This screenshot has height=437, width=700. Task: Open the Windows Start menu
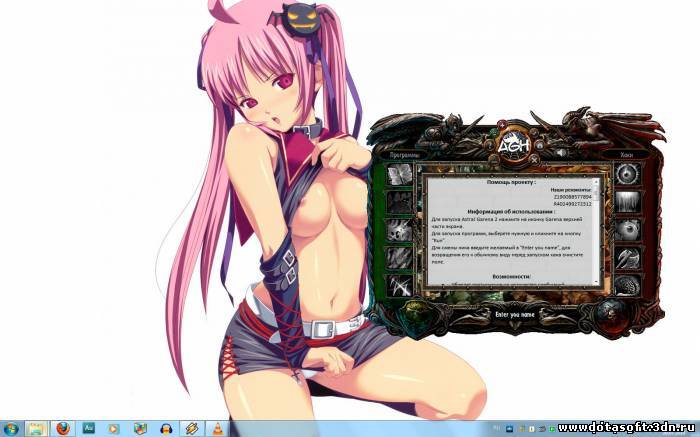pos(10,429)
